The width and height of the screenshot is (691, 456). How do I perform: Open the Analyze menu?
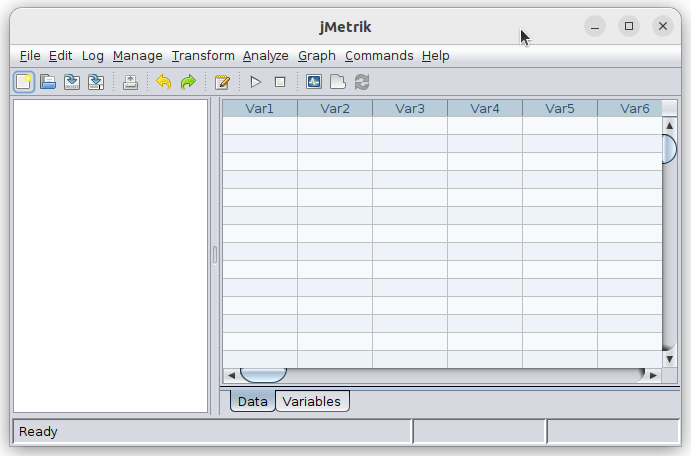point(265,56)
